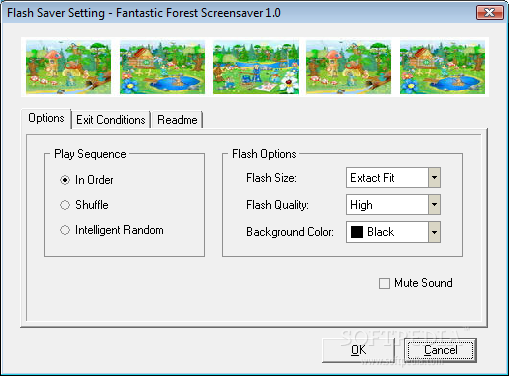The width and height of the screenshot is (509, 376).
Task: Click first forest preview thumbnail
Action: tap(68, 67)
